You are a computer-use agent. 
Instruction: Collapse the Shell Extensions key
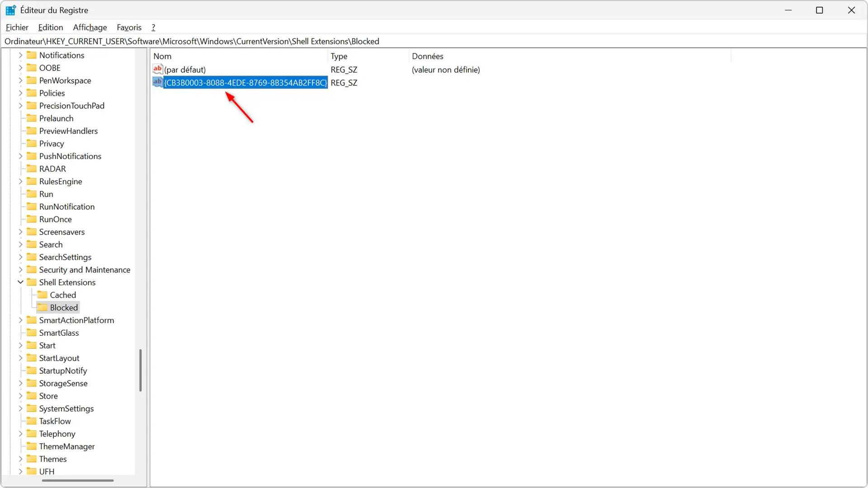pos(20,282)
